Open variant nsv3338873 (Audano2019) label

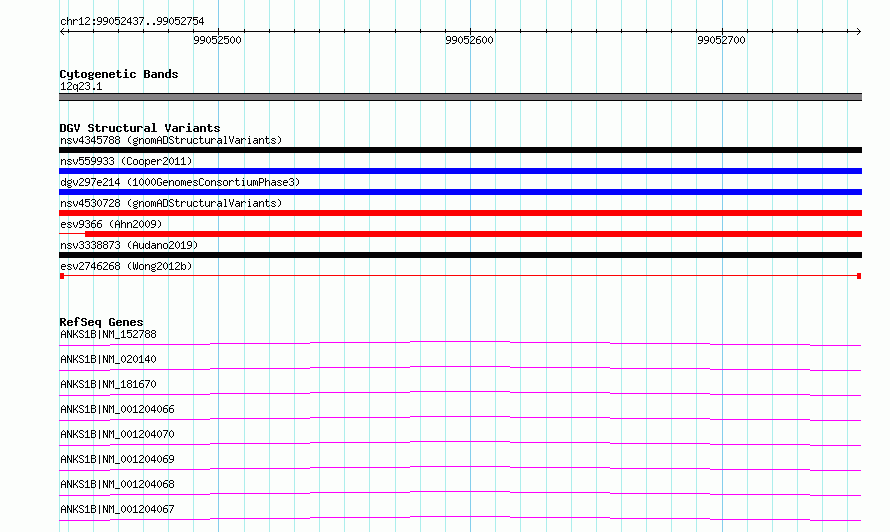(x=129, y=245)
